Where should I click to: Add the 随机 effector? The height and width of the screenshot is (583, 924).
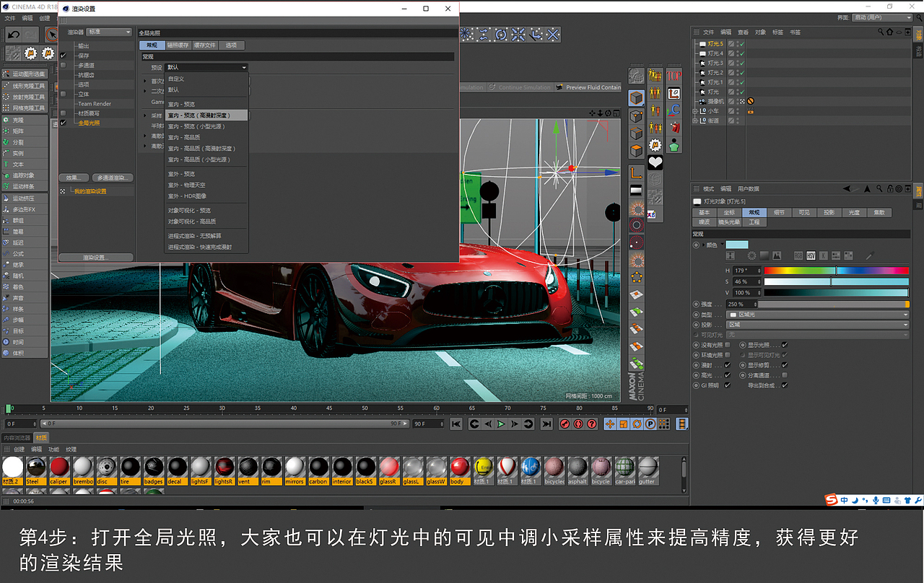click(x=25, y=276)
